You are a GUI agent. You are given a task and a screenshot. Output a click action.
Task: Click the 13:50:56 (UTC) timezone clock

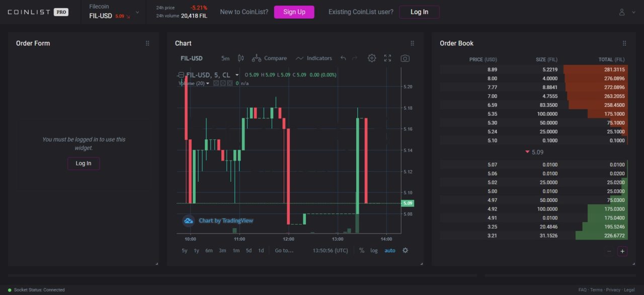point(330,250)
